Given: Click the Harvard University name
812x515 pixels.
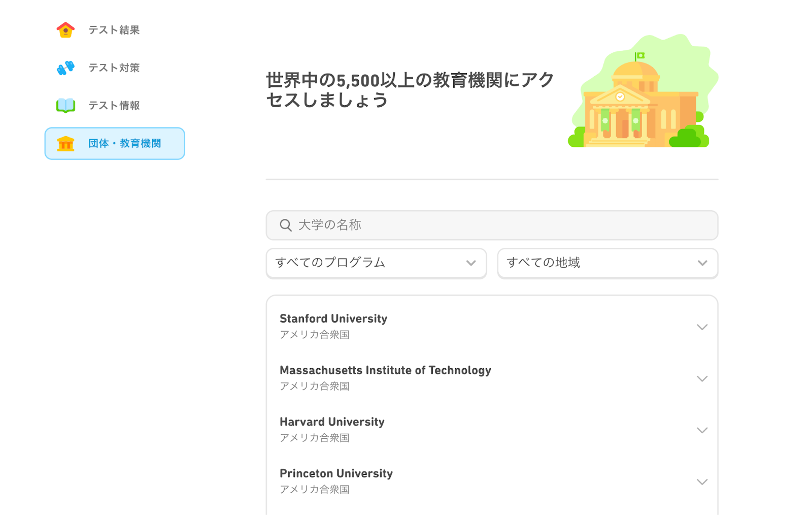Looking at the screenshot, I should click(332, 422).
